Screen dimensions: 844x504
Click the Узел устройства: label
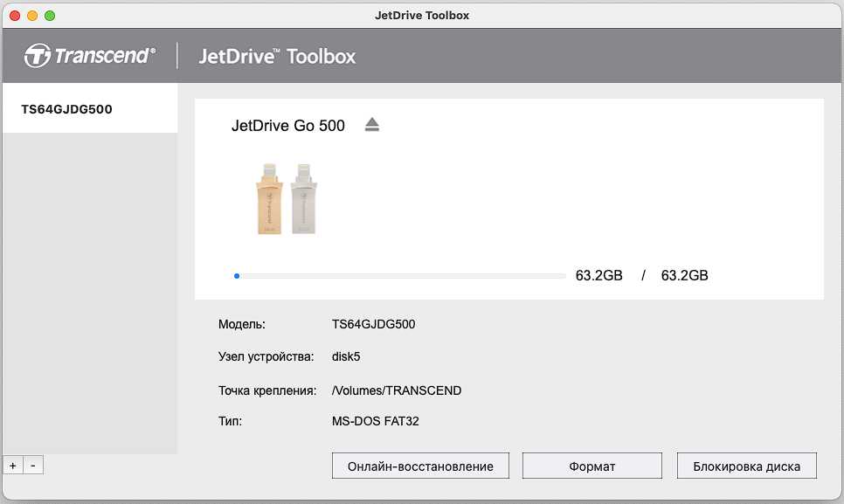coord(266,356)
